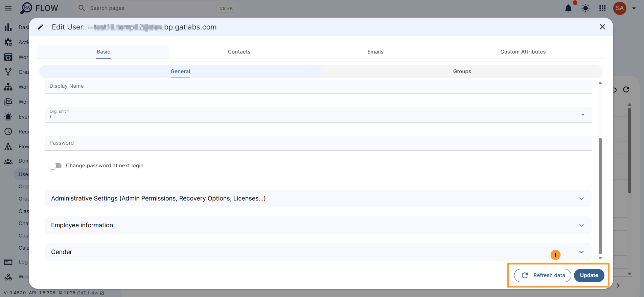This screenshot has width=644, height=297.
Task: Open the GAT Labs link
Action: point(90,293)
